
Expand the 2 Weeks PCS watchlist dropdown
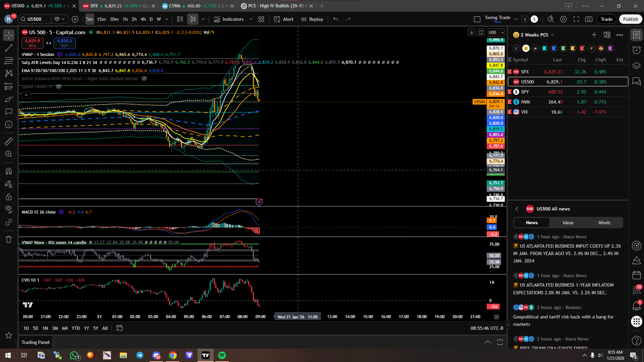point(552,35)
